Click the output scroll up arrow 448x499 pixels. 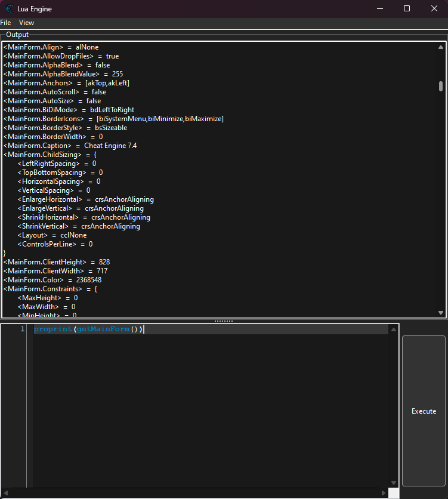tap(441, 47)
